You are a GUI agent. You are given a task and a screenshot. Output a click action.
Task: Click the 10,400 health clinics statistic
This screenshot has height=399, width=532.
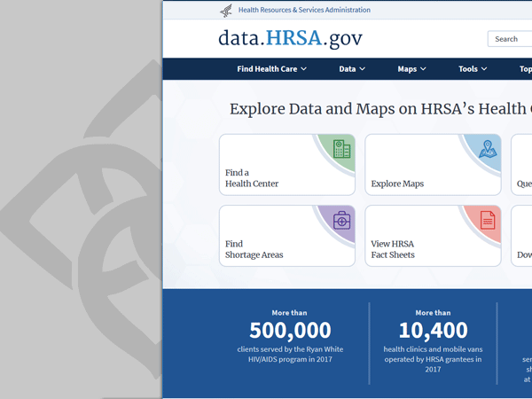click(x=434, y=330)
